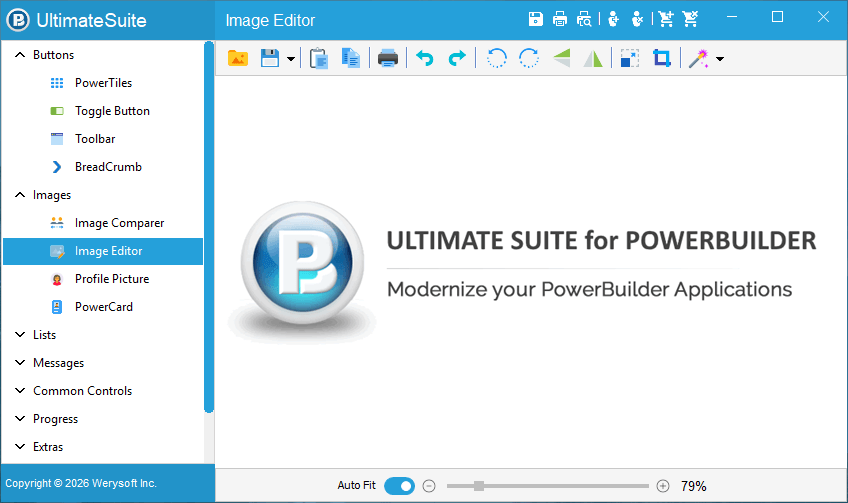
Task: Click the undo arrow icon
Action: (x=425, y=58)
